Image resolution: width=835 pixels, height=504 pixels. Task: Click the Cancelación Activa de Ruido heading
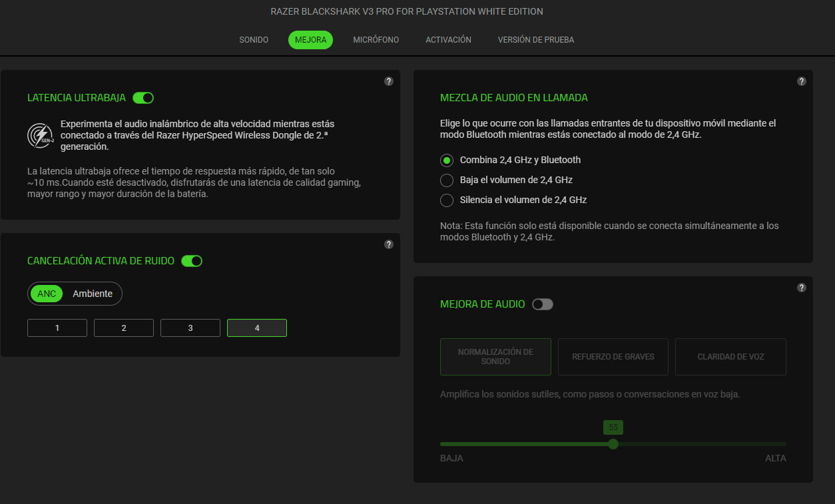click(101, 261)
